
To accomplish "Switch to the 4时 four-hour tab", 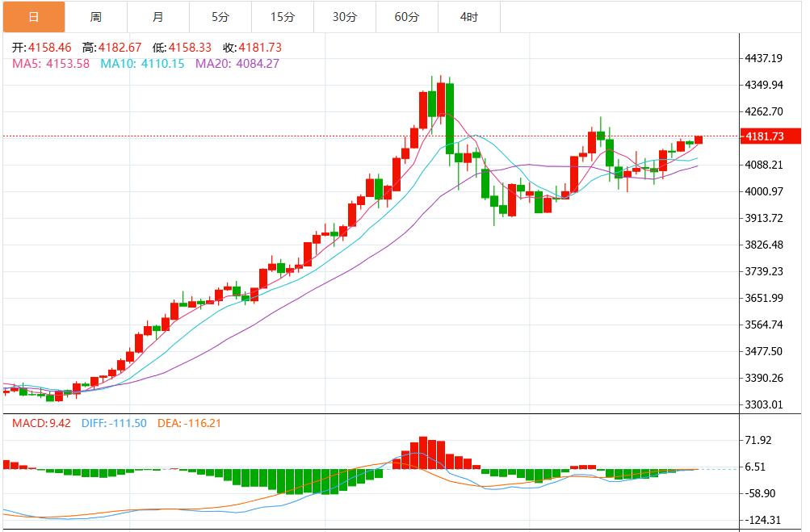I will (468, 17).
